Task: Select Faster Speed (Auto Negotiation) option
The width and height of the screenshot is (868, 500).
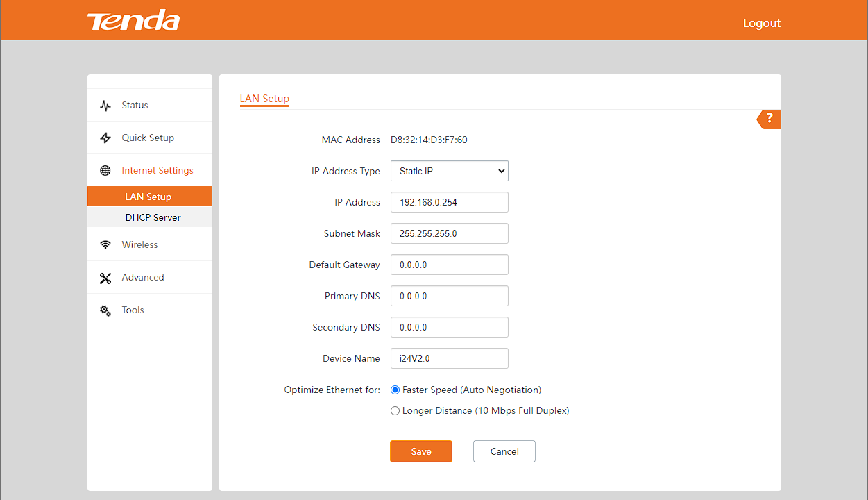Action: coord(395,390)
